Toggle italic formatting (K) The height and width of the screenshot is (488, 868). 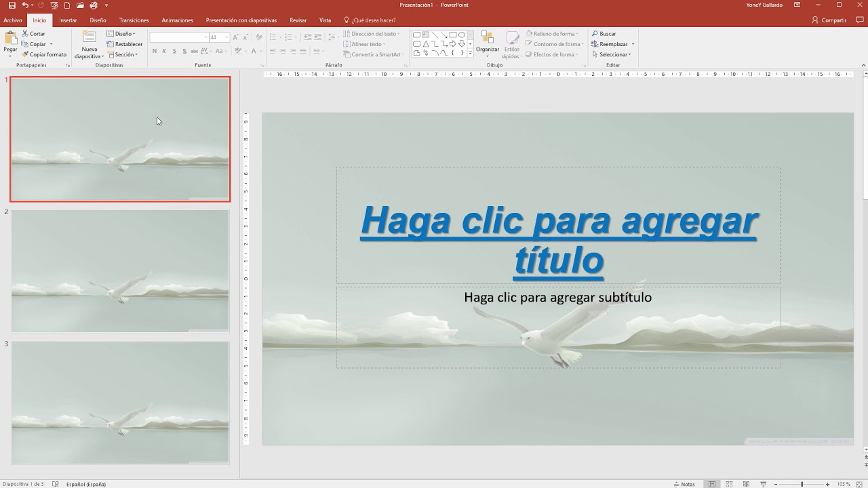click(165, 51)
